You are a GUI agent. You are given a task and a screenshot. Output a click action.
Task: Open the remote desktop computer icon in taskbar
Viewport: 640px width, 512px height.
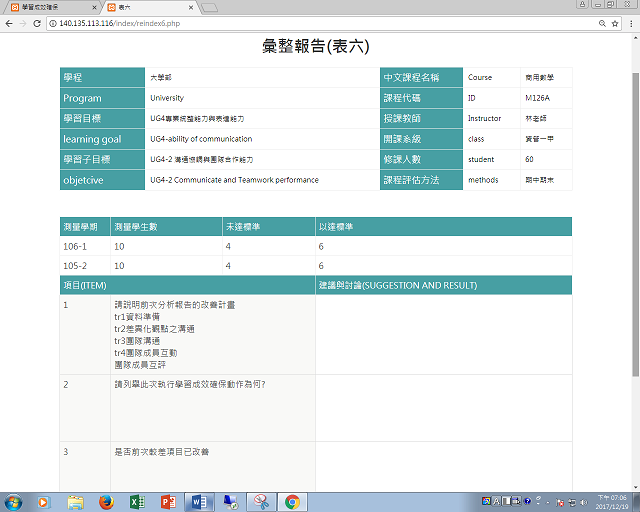[231, 502]
